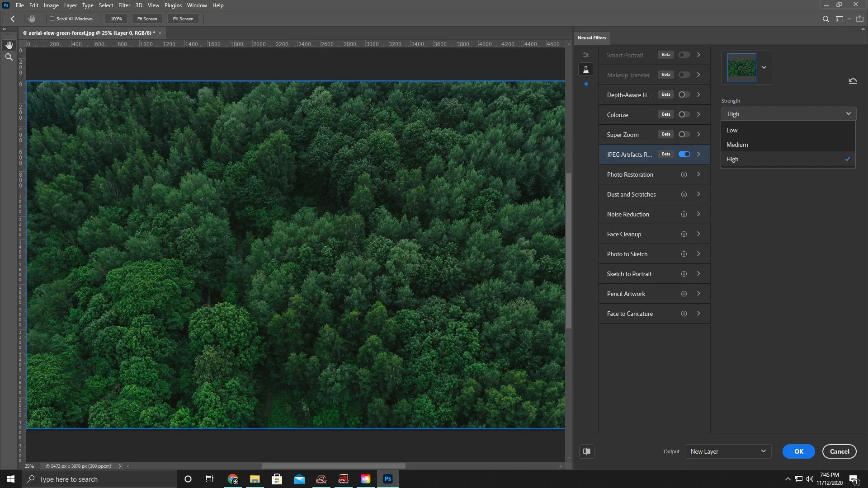Open the search magnifier in options bar
868x488 pixels.
point(826,19)
